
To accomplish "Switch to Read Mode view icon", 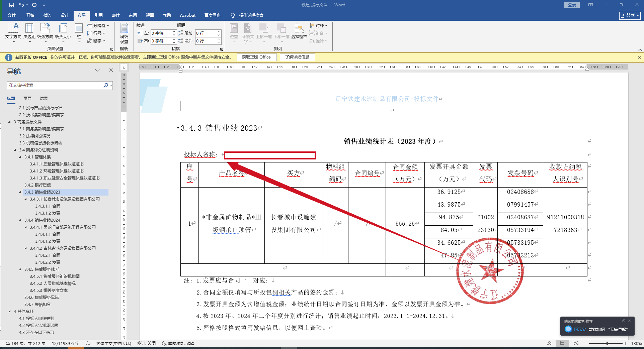I will 549,343.
